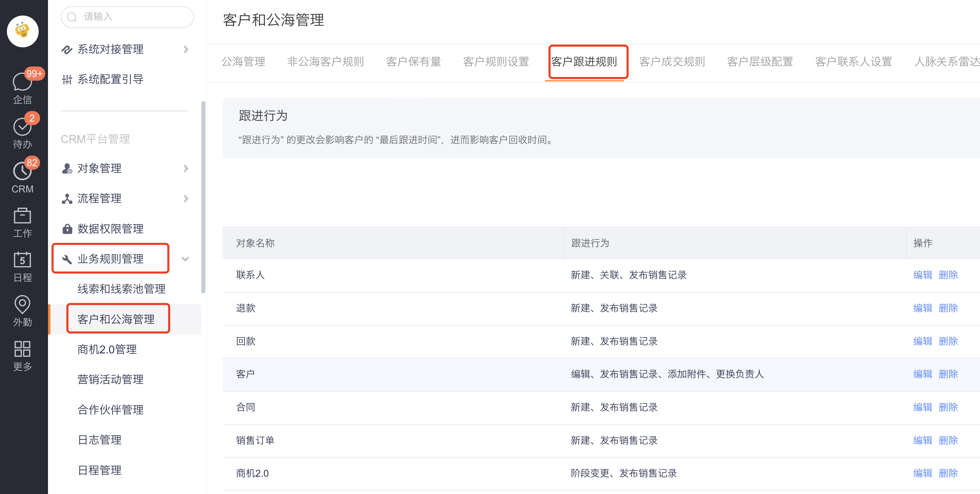Edit the 联系人 row
This screenshot has height=494, width=980.
(923, 275)
